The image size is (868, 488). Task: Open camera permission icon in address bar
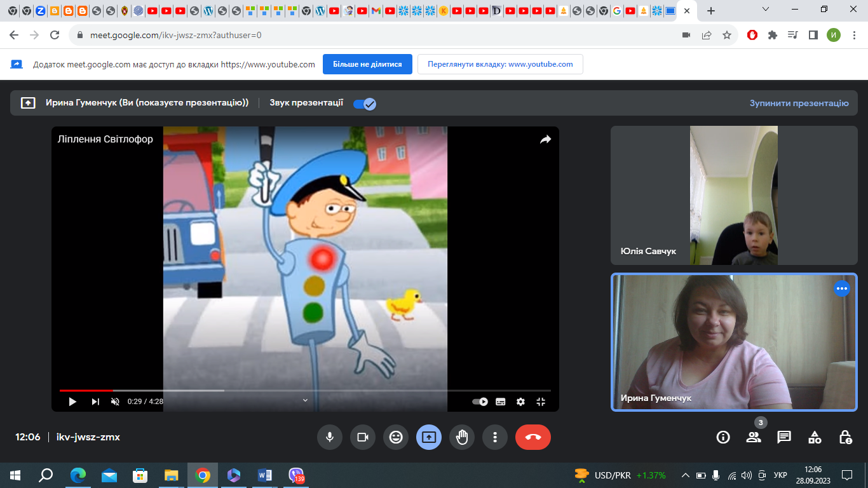[x=686, y=36]
